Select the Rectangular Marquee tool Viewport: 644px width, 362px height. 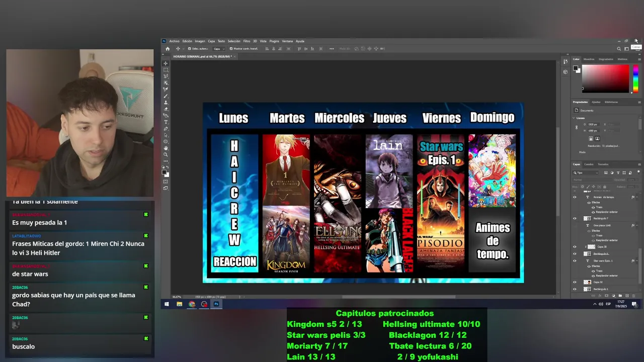click(x=166, y=70)
